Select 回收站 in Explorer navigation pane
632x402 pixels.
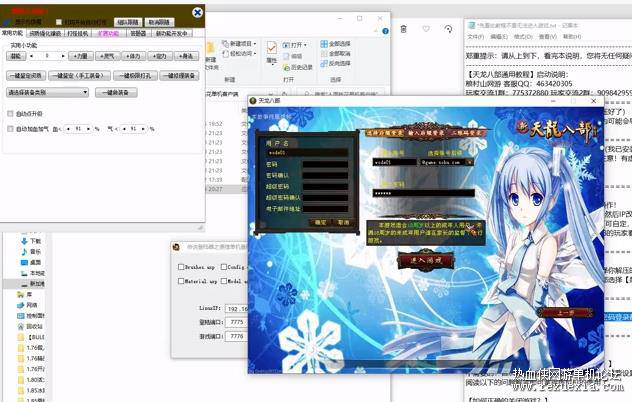click(30, 326)
